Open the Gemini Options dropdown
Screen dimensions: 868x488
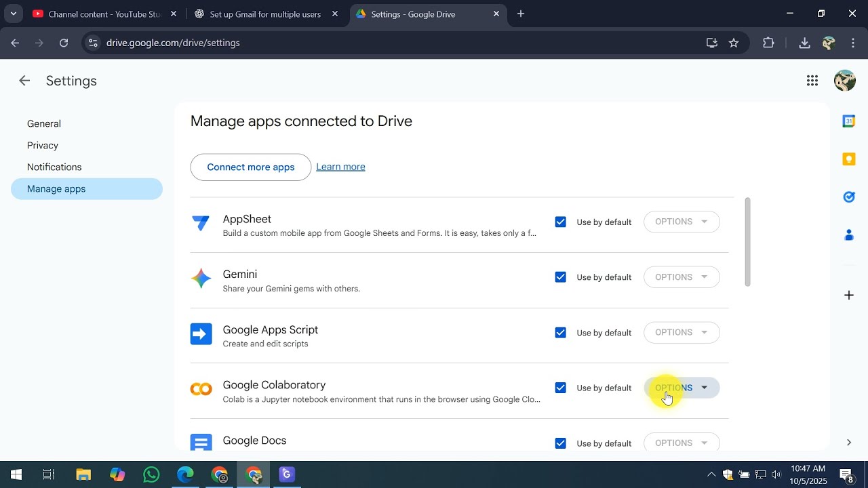click(x=682, y=277)
